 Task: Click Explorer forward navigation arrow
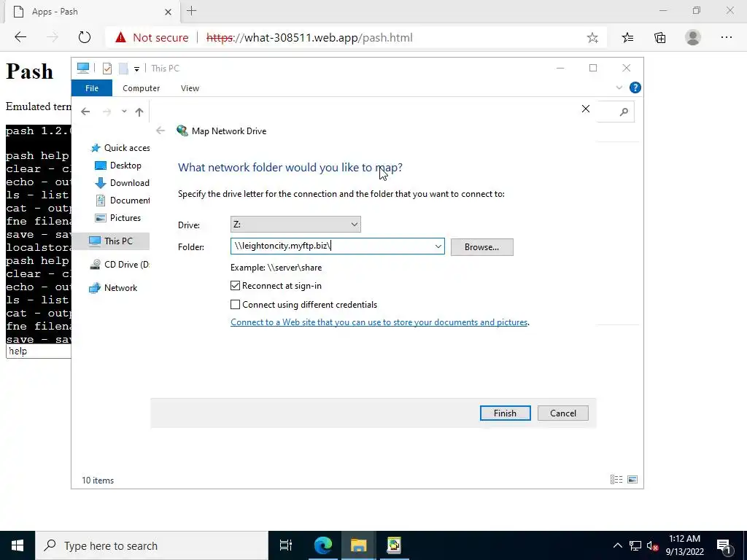[107, 112]
